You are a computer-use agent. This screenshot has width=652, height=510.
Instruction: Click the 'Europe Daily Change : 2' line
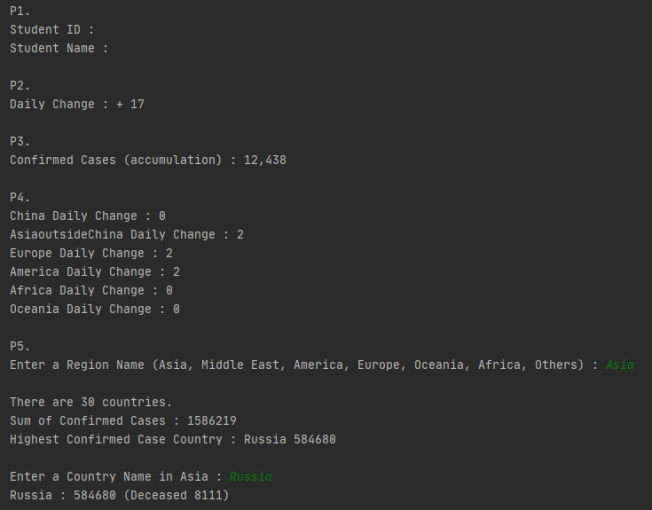tap(91, 253)
